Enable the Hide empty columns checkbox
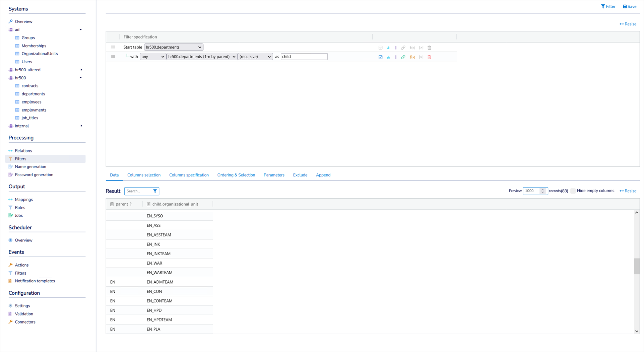644x352 pixels. (x=573, y=191)
